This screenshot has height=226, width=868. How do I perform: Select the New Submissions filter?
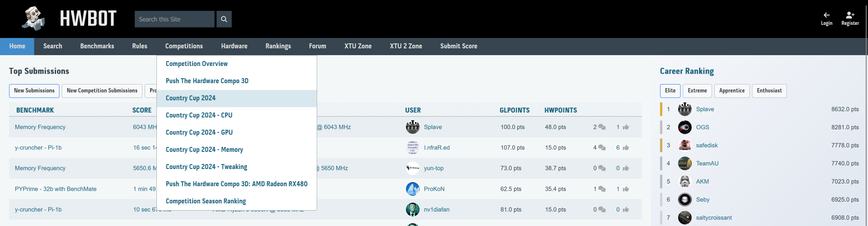pos(34,91)
